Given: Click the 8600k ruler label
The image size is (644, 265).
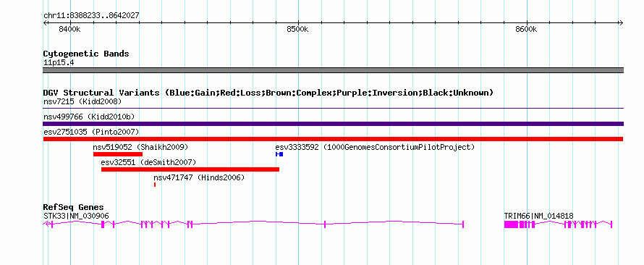Looking at the screenshot, I should pos(526,30).
